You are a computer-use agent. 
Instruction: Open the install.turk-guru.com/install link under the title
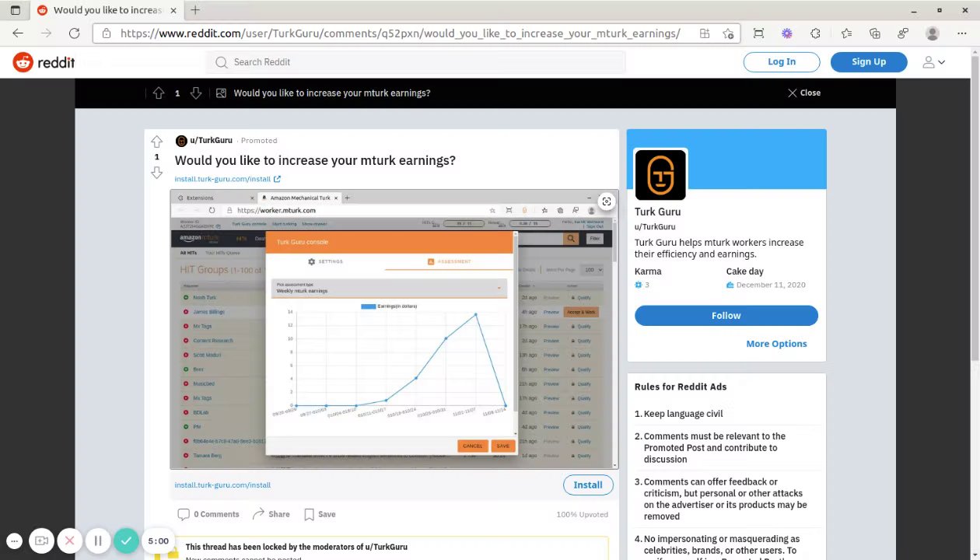(x=227, y=179)
